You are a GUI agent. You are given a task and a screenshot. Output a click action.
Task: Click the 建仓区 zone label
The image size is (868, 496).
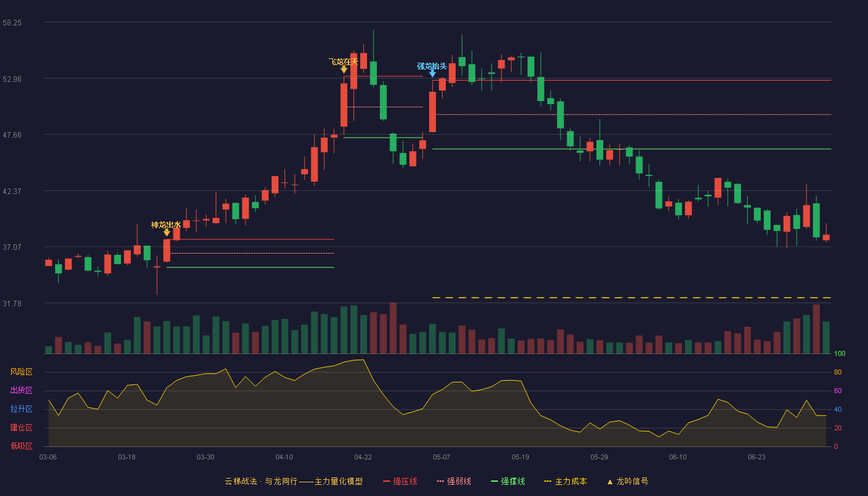pos(21,428)
